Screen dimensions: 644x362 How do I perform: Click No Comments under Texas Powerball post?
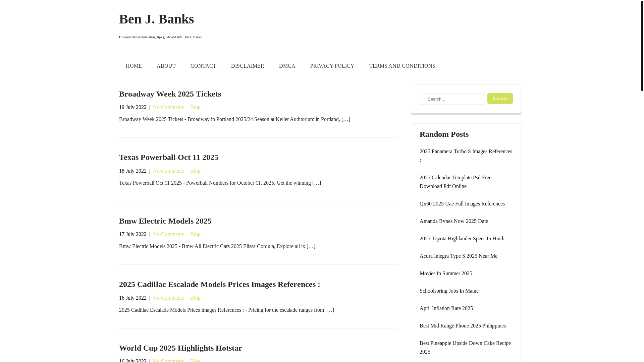coord(168,171)
